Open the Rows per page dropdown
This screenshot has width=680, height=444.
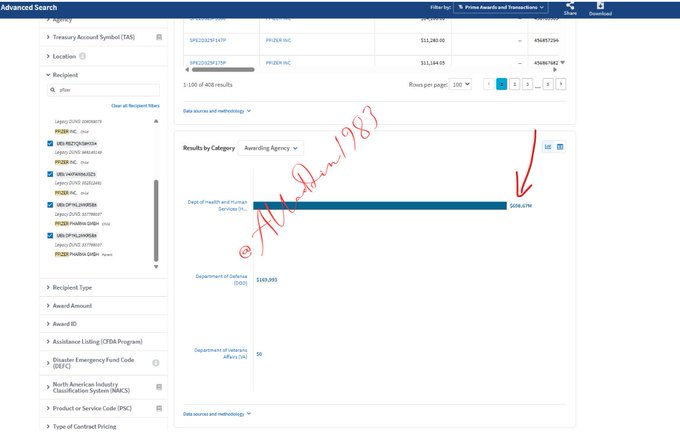coord(461,85)
